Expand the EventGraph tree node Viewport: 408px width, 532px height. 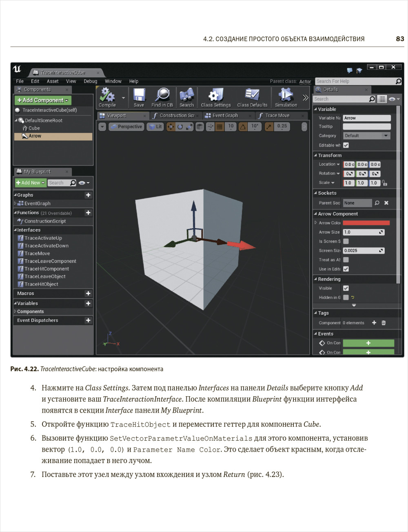(15, 203)
